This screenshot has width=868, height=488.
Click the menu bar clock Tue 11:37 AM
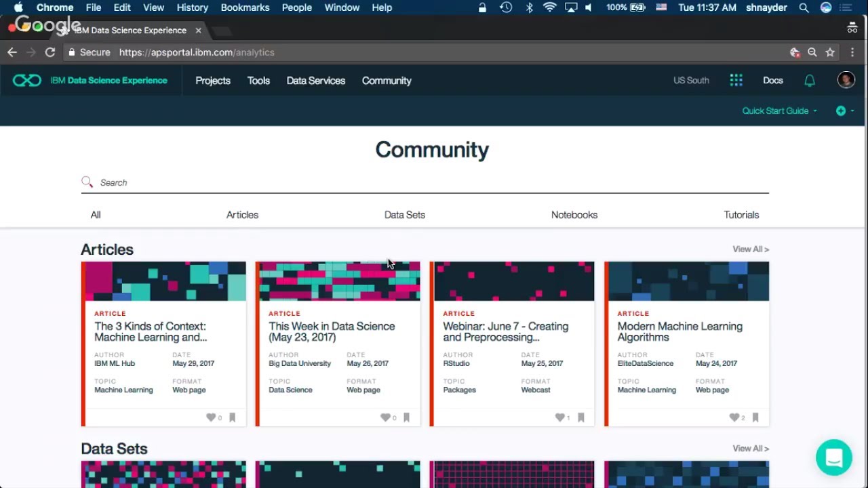707,7
